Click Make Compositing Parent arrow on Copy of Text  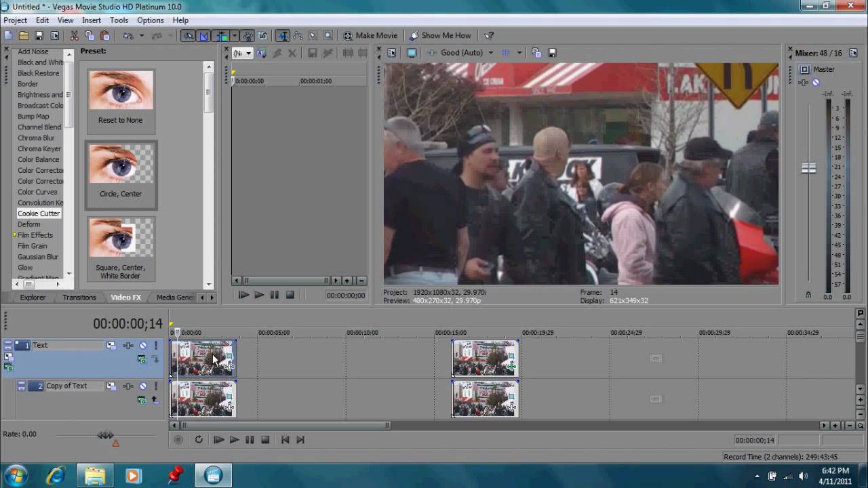155,400
